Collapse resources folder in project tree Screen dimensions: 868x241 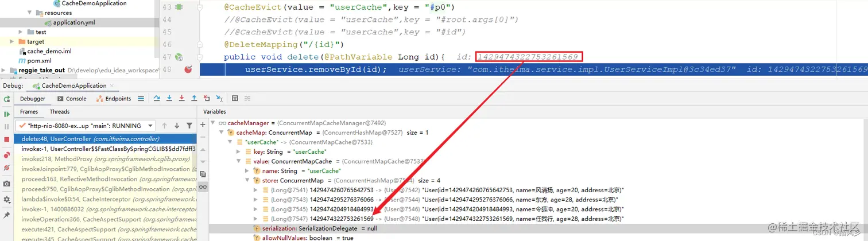(x=30, y=13)
